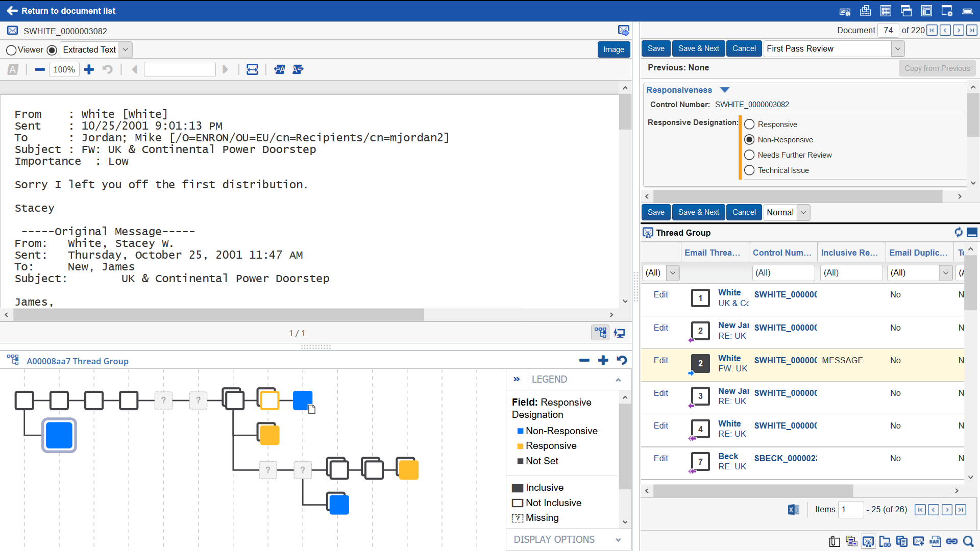Reset the extracted text zoom
The width and height of the screenshot is (980, 551).
pos(107,69)
